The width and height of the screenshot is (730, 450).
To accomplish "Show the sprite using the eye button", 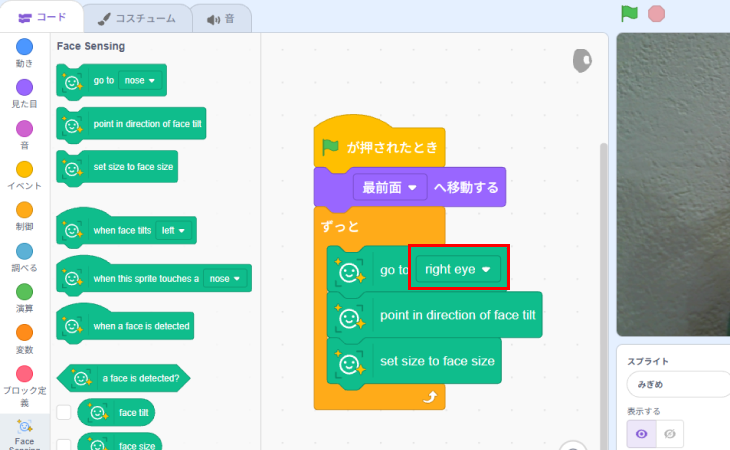I will pyautogui.click(x=641, y=433).
